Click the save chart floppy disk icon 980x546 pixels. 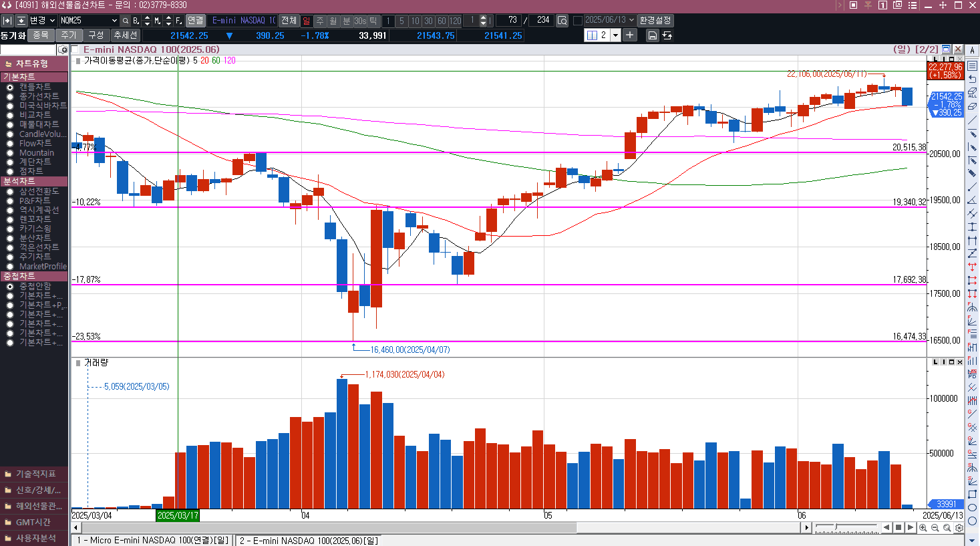pyautogui.click(x=653, y=35)
